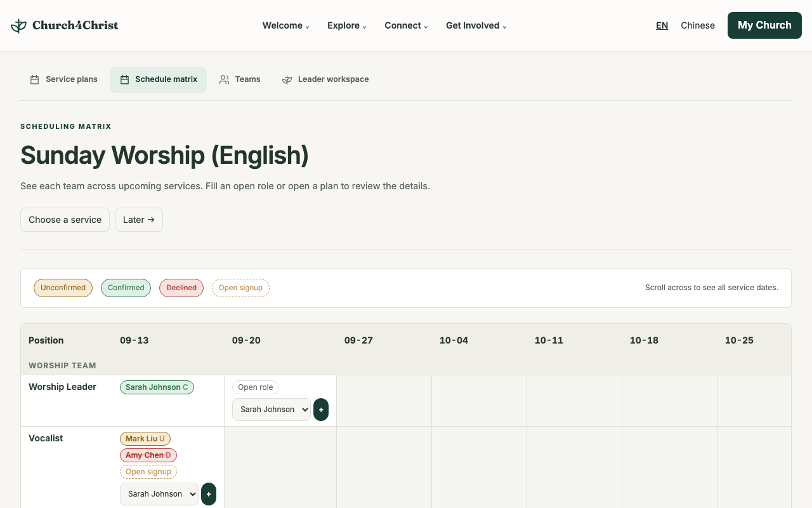Click the calendar icon beside Schedule matrix
This screenshot has width=812, height=508.
pos(124,79)
